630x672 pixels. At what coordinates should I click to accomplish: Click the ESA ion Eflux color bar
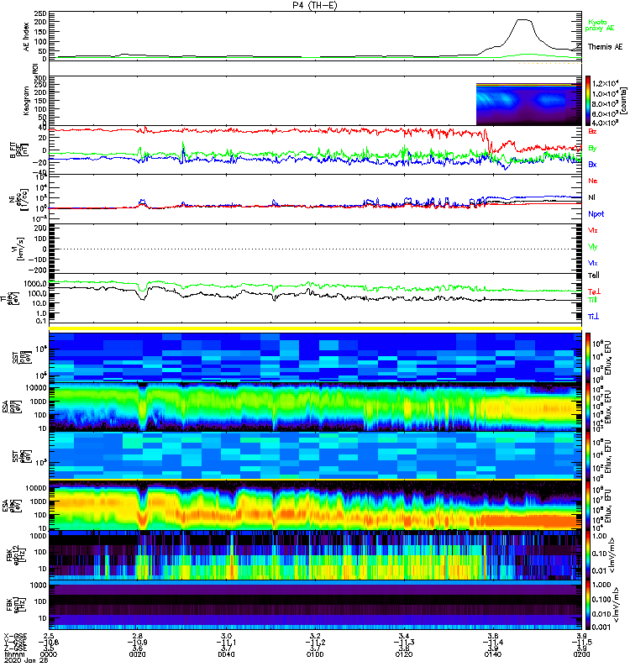pos(588,407)
